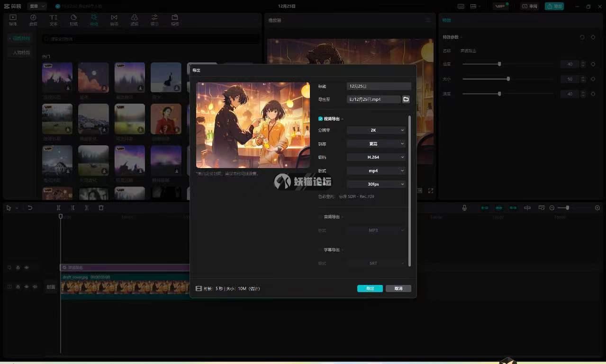606x364 pixels.
Task: Open the 文本 text panel tab
Action: click(54, 20)
